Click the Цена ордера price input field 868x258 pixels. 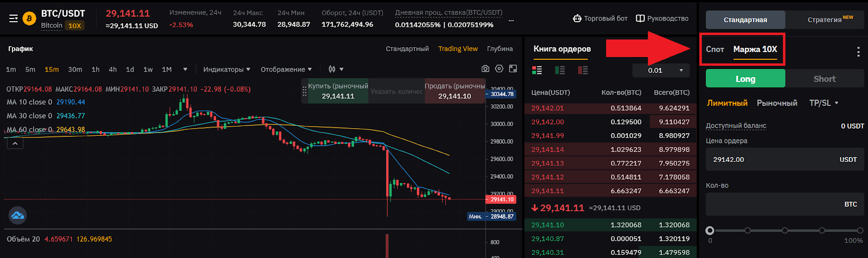pos(785,160)
